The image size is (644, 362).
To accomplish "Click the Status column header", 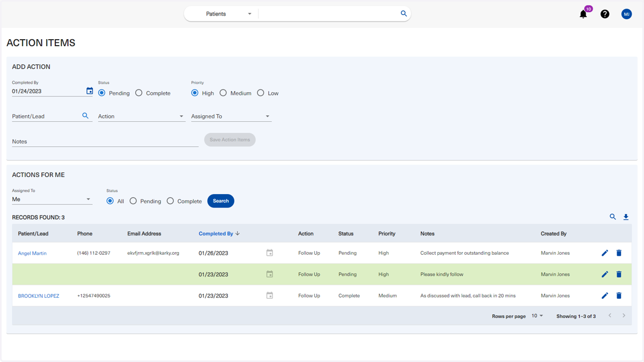I will 346,234.
